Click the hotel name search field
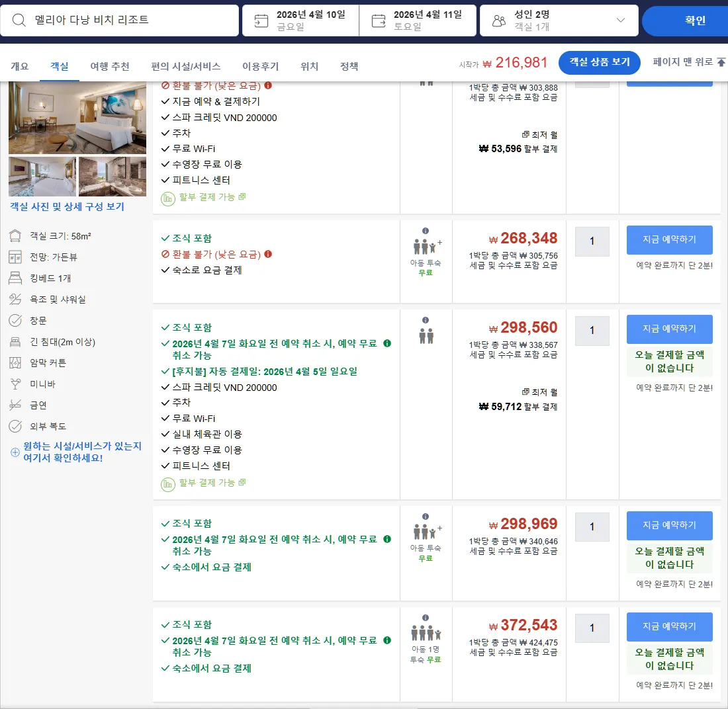 coord(119,21)
